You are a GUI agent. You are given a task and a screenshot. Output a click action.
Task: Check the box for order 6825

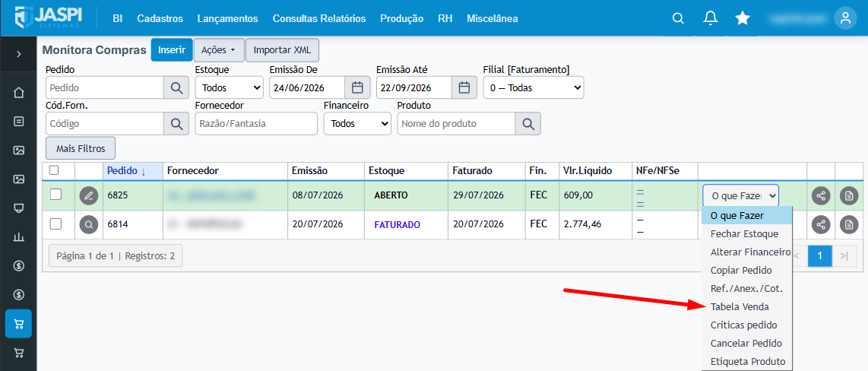click(x=56, y=195)
